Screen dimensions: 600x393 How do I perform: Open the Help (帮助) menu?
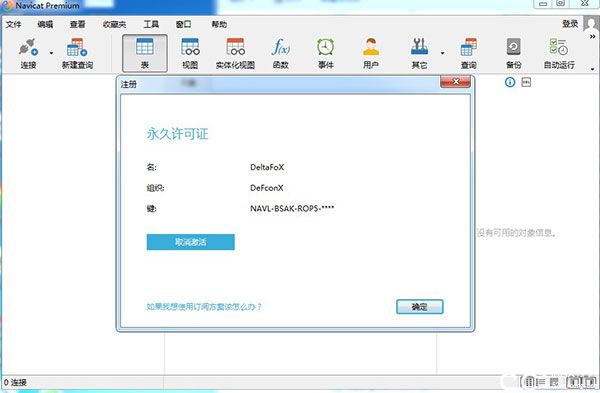(x=219, y=24)
